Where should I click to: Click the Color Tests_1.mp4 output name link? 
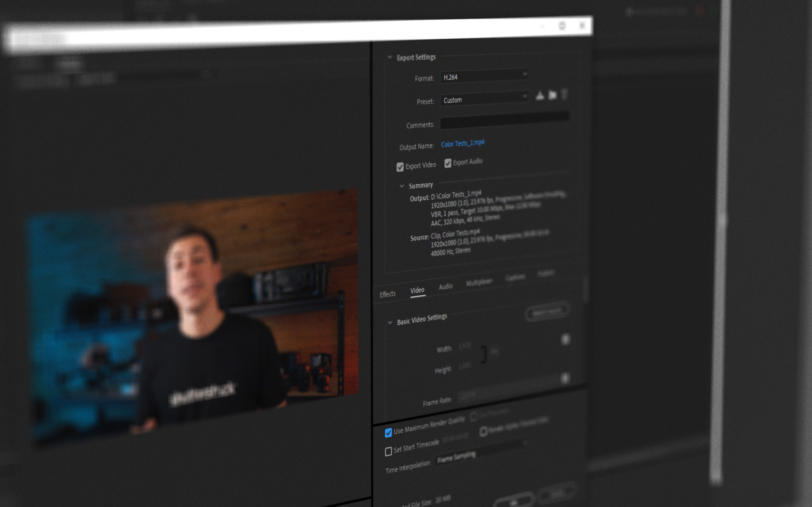(463, 144)
